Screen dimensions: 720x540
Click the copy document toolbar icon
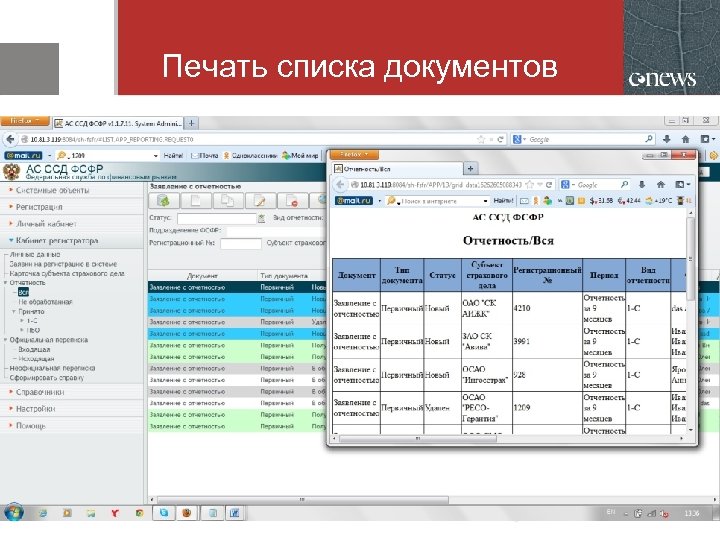click(228, 201)
